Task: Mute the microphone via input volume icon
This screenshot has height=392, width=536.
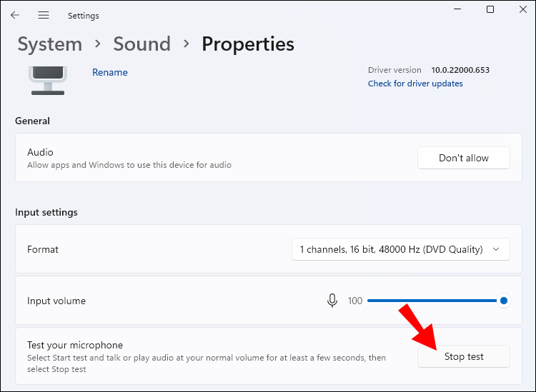Action: [x=332, y=301]
